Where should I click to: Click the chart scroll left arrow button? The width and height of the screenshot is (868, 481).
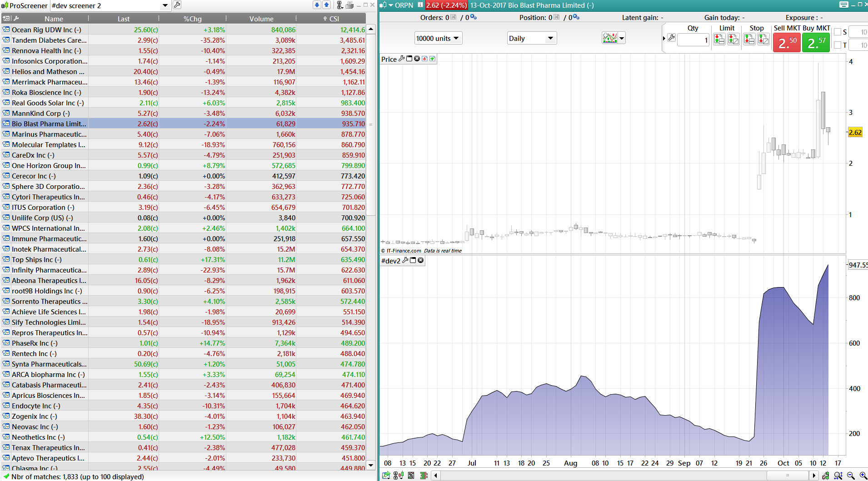click(x=436, y=476)
